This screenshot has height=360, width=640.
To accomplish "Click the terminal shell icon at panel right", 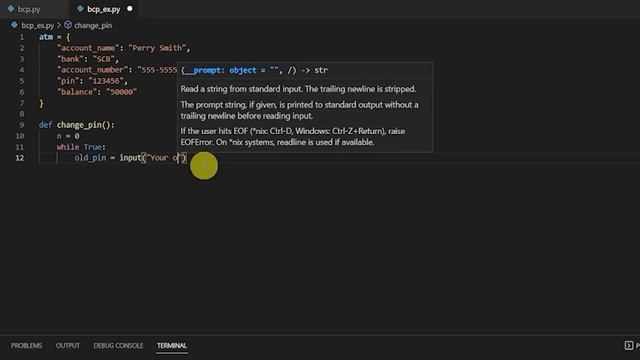I will [629, 346].
